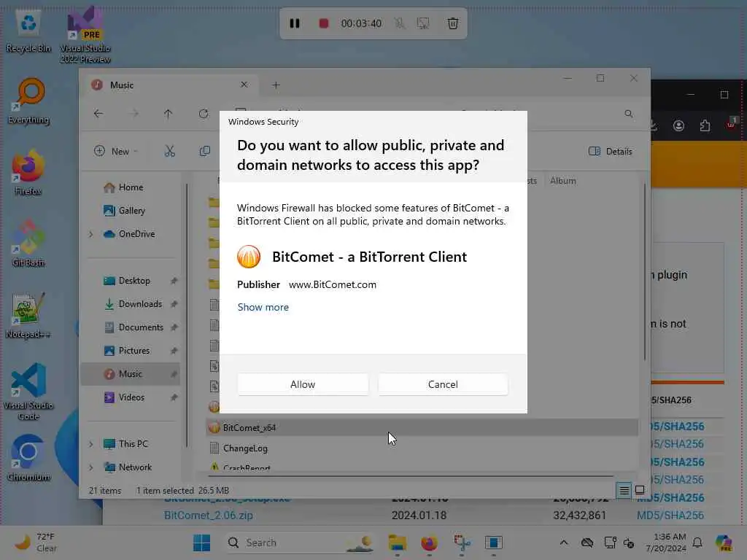Switch Explorer to details list view
The width and height of the screenshot is (747, 560).
pos(624,490)
